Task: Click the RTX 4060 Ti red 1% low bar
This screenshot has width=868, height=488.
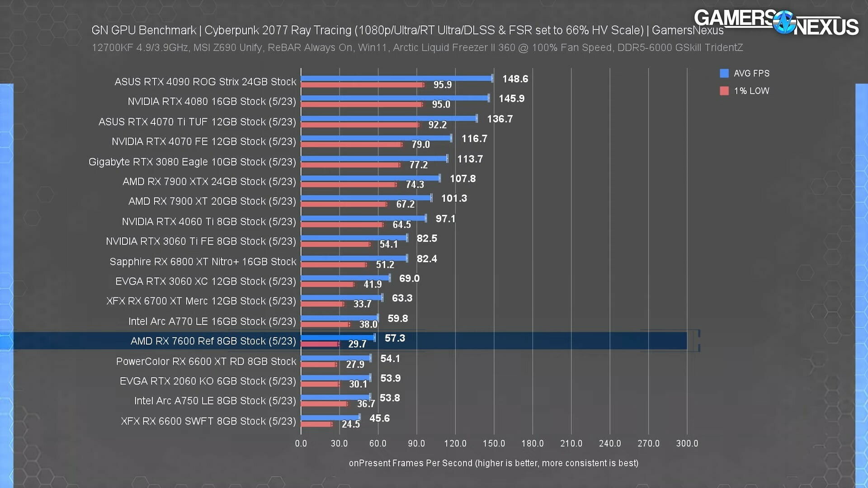Action: pos(342,225)
